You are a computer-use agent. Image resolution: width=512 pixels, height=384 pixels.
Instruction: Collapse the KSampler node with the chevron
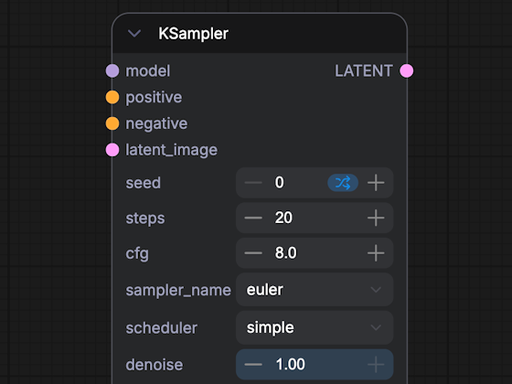coord(134,34)
